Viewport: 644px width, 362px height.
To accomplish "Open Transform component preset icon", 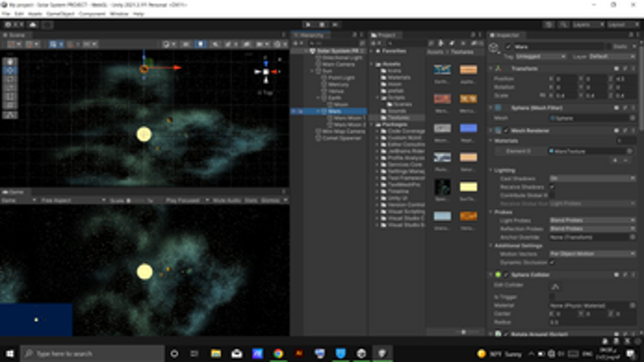I will [x=625, y=69].
